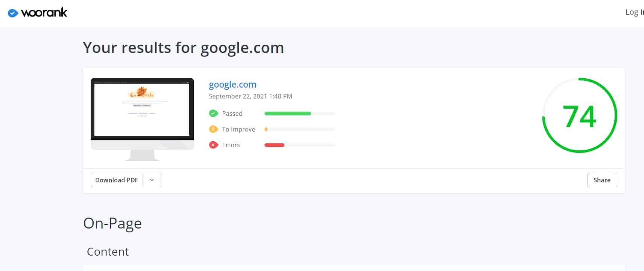Expand the Content section under On-Page
The width and height of the screenshot is (644, 271).
pos(108,251)
